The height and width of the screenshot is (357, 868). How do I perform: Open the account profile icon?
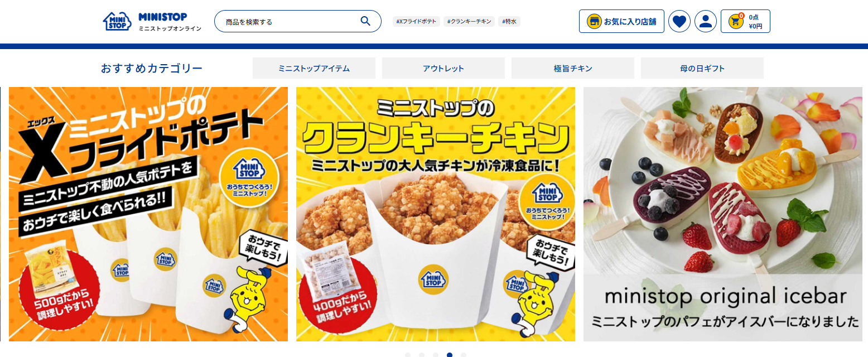pos(705,21)
